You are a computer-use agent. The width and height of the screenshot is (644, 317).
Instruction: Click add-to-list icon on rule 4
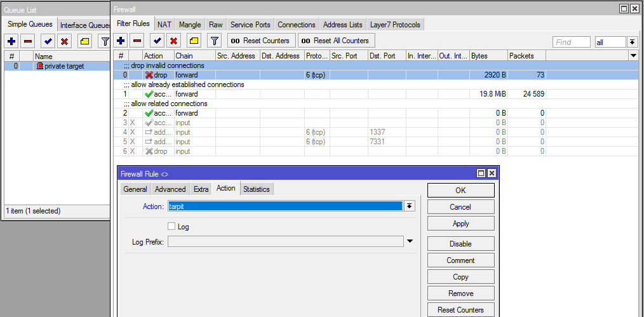click(x=149, y=132)
